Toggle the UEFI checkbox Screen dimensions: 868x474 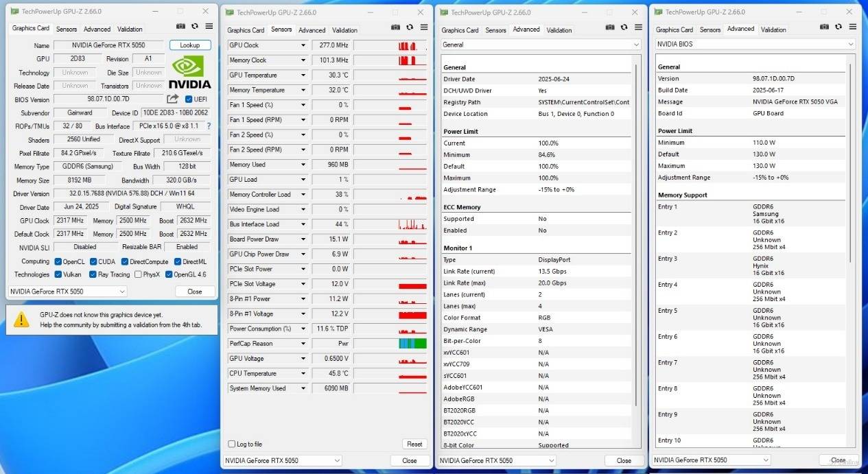(189, 99)
